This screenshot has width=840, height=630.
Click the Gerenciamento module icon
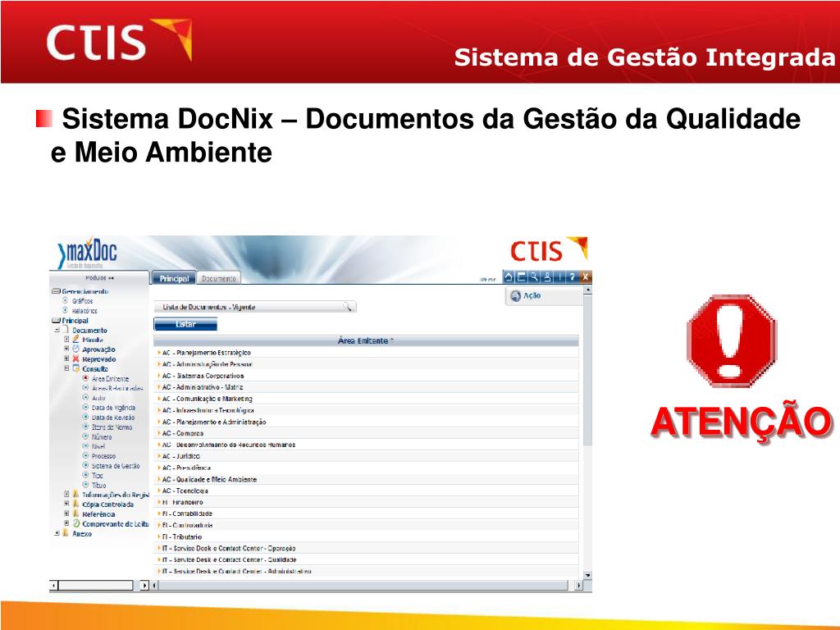tap(56, 291)
